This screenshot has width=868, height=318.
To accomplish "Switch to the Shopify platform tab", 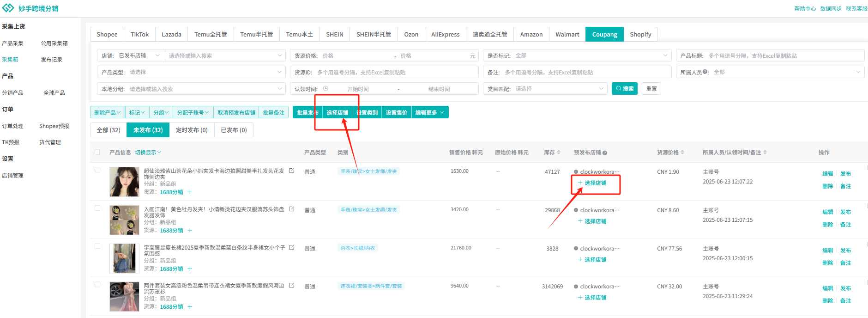I will 640,34.
